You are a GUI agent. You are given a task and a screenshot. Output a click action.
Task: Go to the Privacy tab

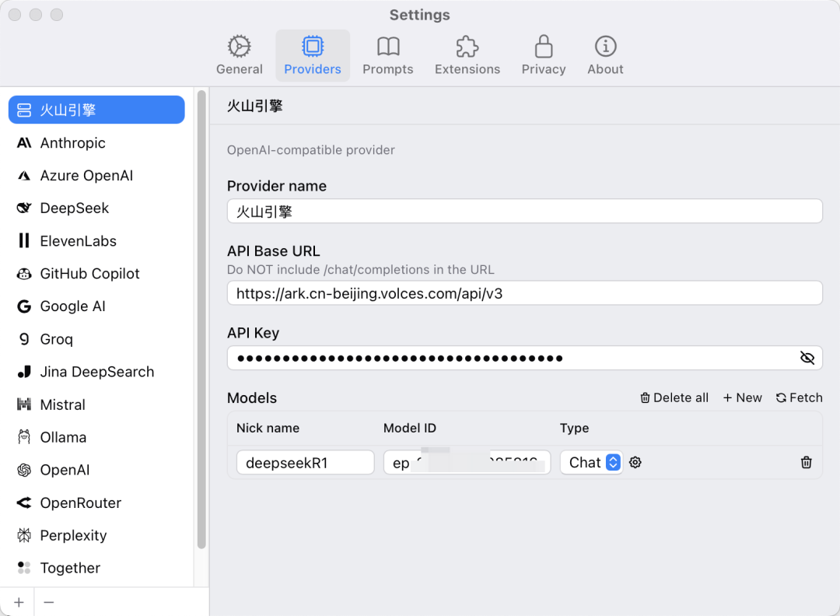click(x=544, y=56)
